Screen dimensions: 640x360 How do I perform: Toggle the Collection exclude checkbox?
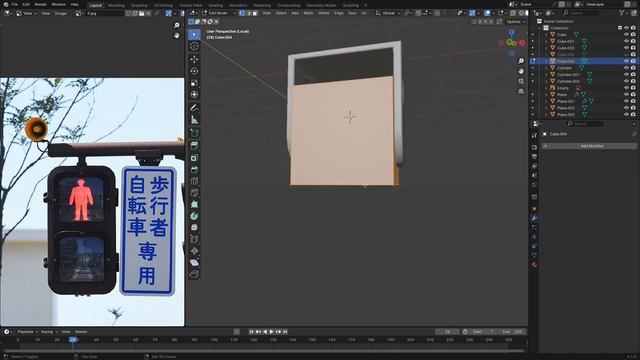[620, 28]
